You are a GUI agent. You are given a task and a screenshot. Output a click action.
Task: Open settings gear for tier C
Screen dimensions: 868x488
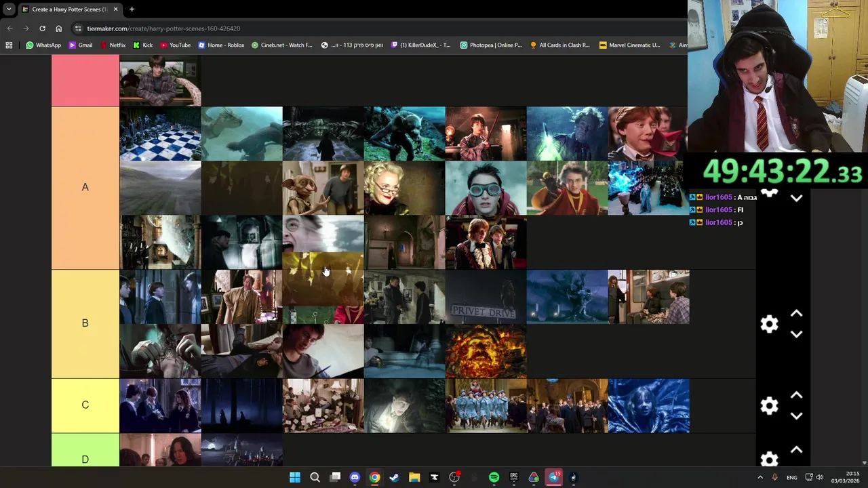click(769, 405)
